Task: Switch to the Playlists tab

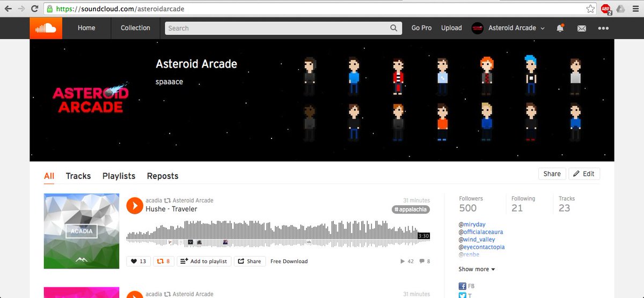Action: click(x=119, y=176)
